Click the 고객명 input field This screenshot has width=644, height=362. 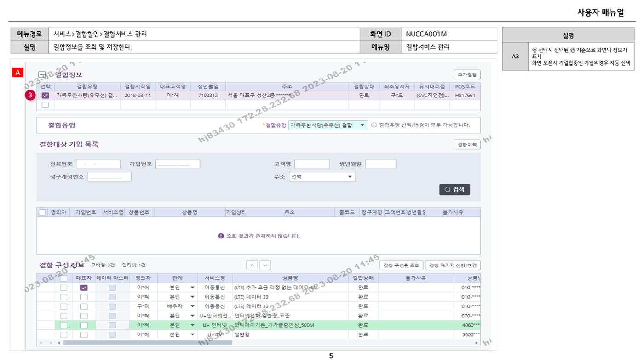(x=312, y=164)
